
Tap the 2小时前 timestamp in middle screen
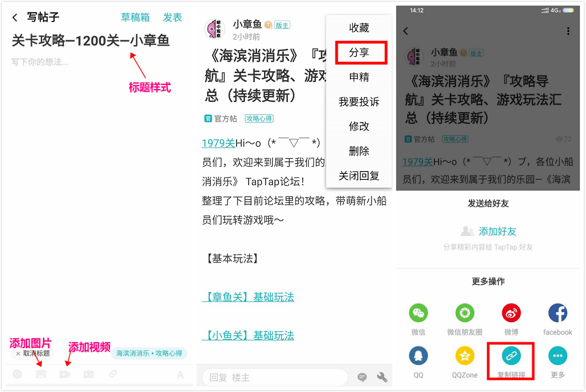click(246, 37)
